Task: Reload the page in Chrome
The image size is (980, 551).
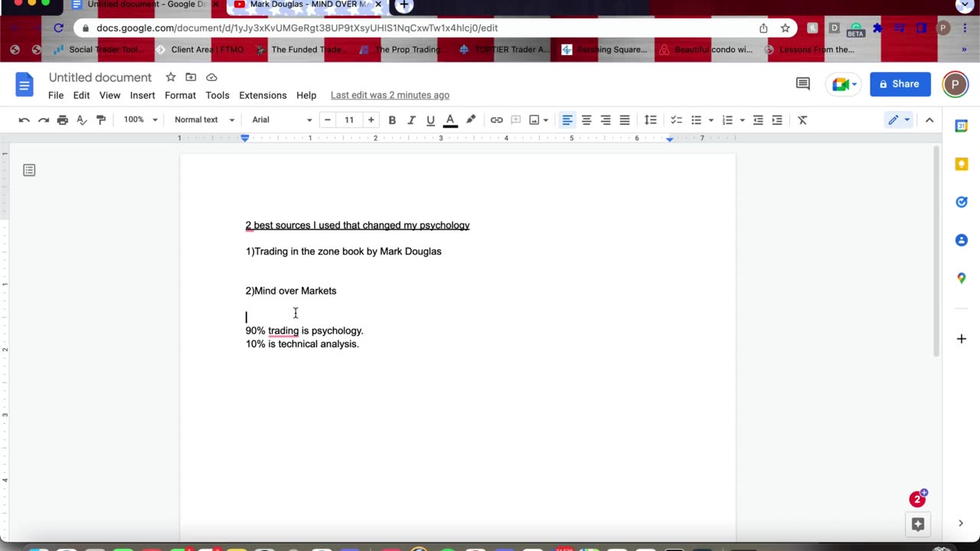Action: pyautogui.click(x=59, y=28)
